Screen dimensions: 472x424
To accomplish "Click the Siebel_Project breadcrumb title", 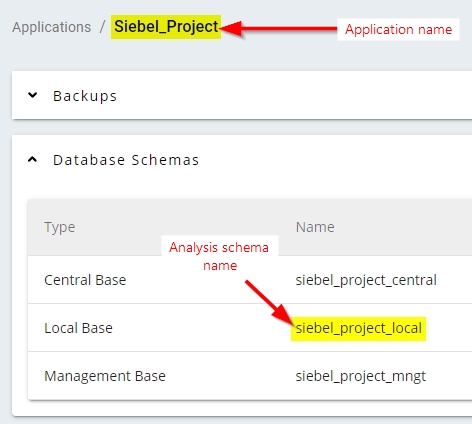I will click(x=166, y=27).
